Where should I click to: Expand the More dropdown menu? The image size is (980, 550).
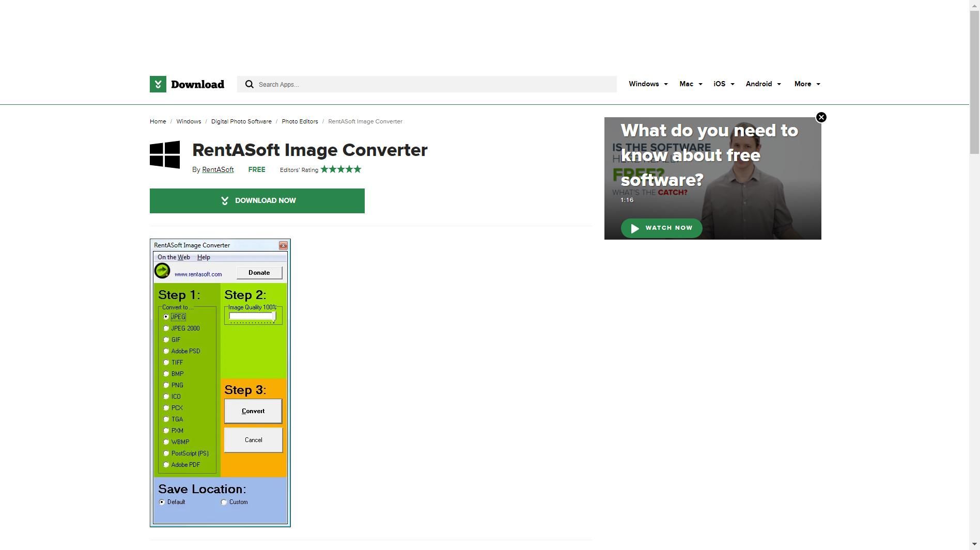[x=807, y=84]
